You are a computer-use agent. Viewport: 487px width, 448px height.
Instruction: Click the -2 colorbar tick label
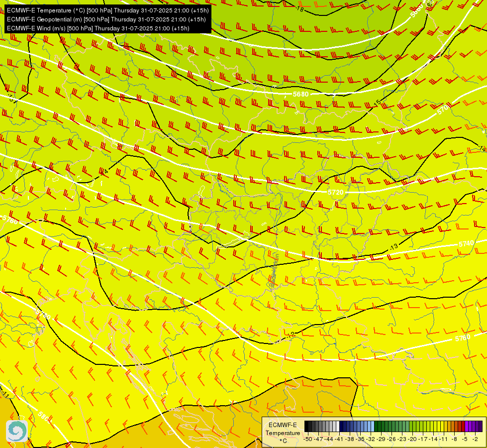click(x=475, y=439)
